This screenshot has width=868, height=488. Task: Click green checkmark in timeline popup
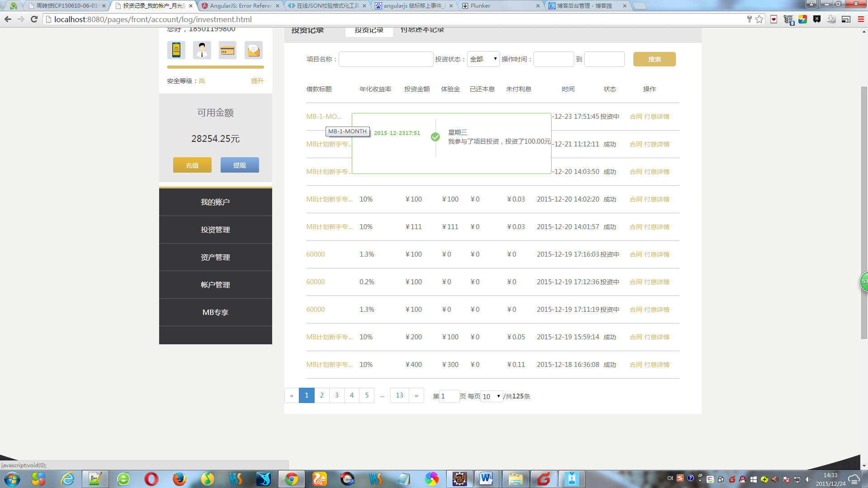(435, 137)
